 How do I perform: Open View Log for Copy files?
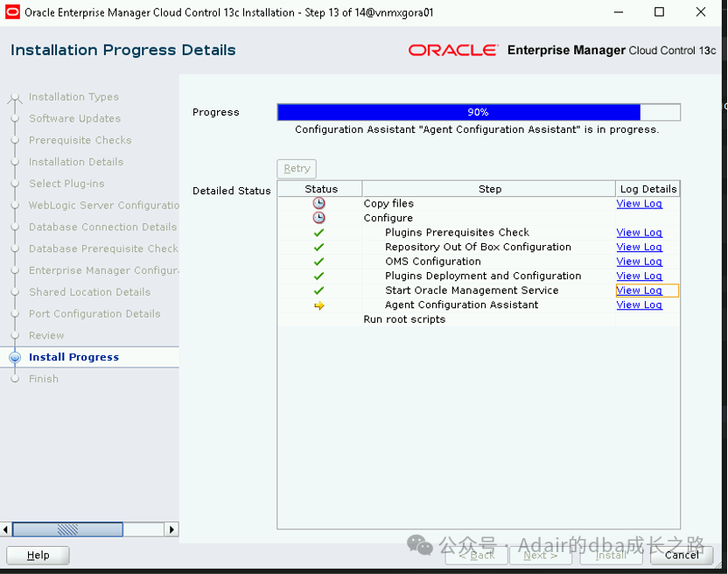pyautogui.click(x=640, y=203)
